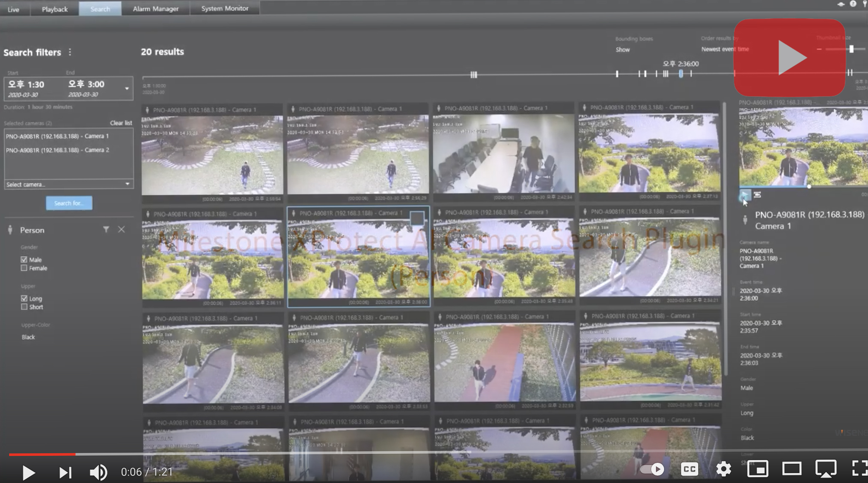Switch to the Playback tab
This screenshot has width=868, height=483.
54,9
